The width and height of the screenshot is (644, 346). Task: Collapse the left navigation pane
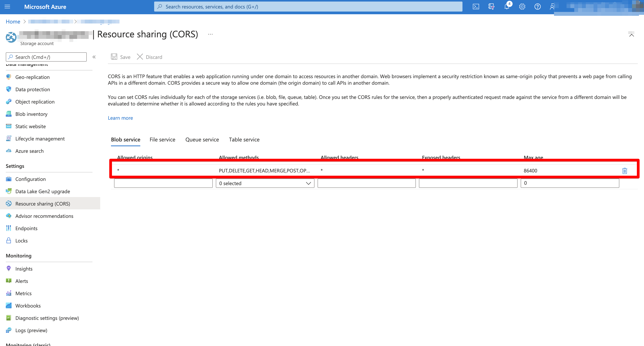(x=94, y=57)
